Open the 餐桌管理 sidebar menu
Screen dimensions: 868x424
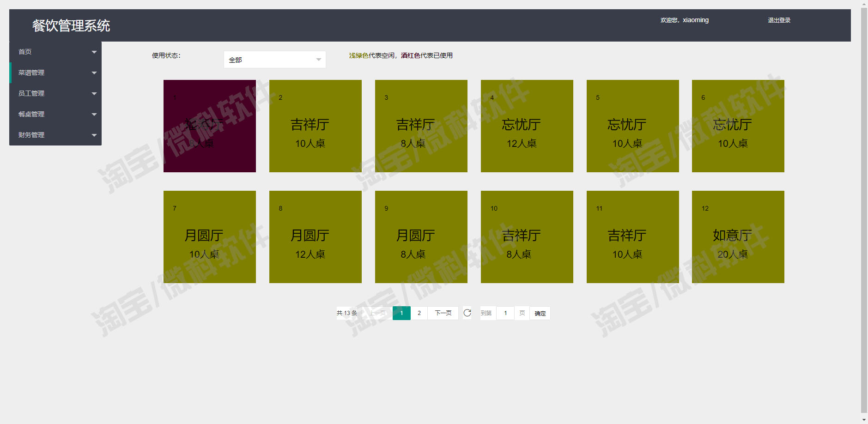coord(55,114)
